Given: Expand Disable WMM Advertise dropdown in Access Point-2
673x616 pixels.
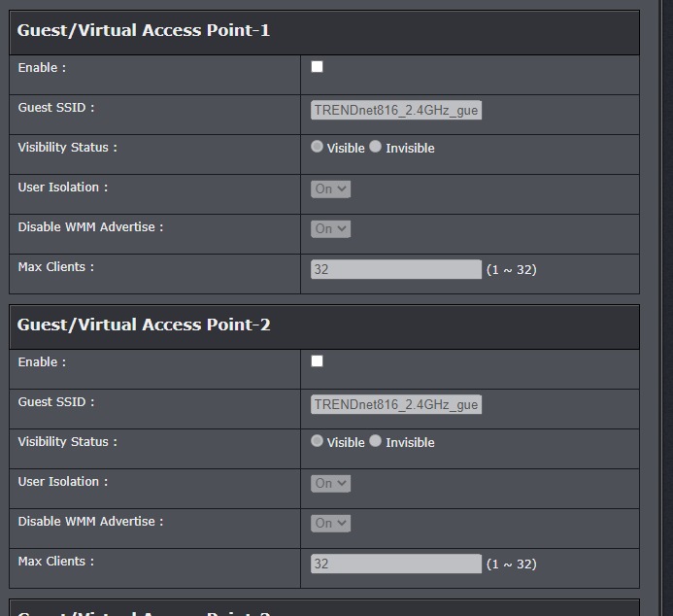Looking at the screenshot, I should 330,523.
